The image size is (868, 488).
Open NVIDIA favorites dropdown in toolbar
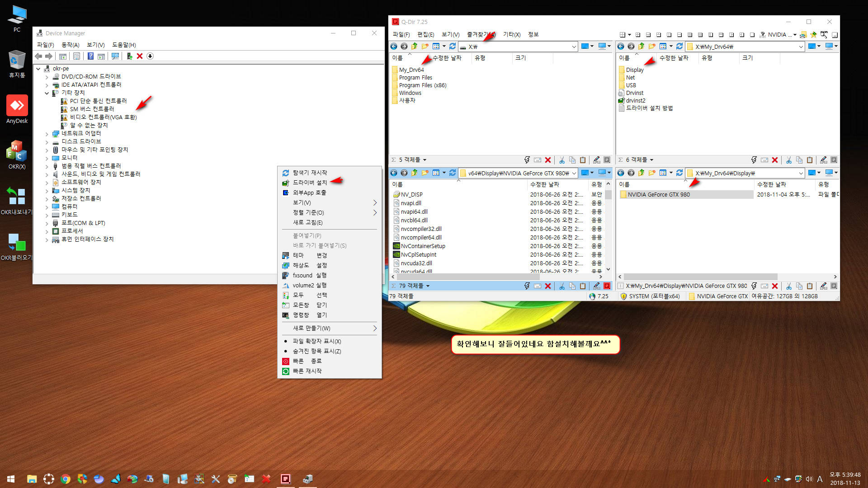[x=795, y=35]
